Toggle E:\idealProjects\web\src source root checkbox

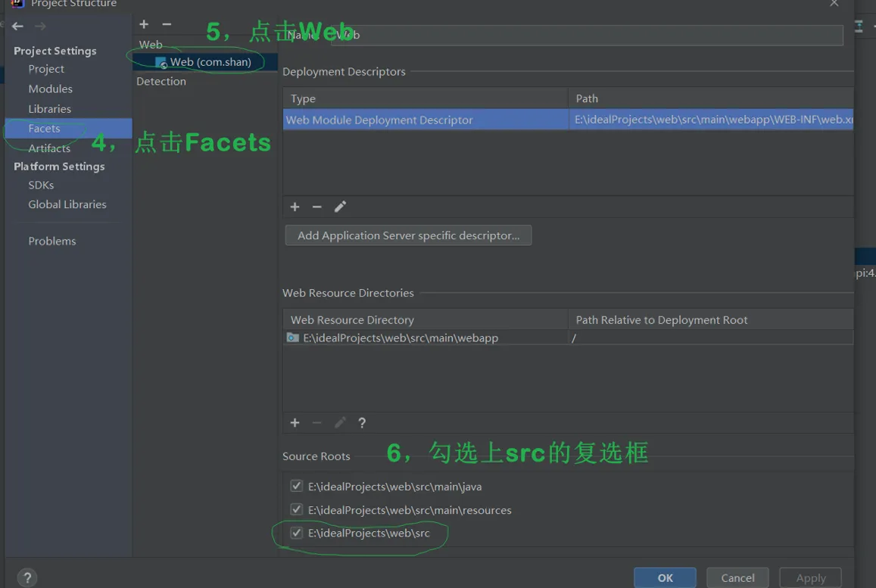point(297,534)
